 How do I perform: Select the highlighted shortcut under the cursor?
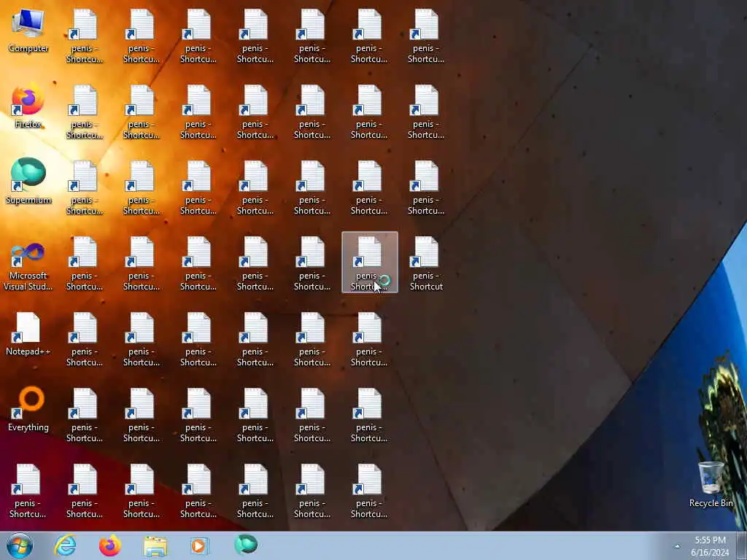point(370,262)
